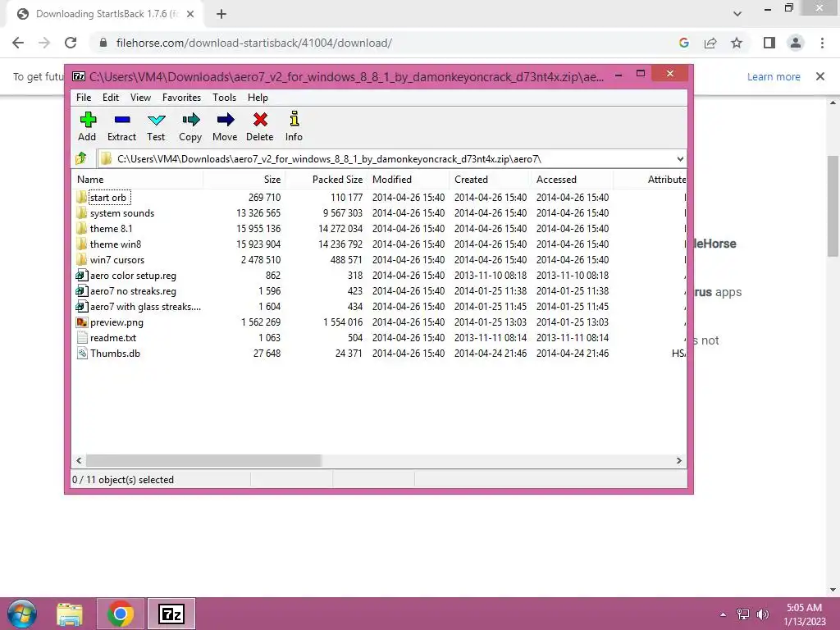The height and width of the screenshot is (630, 840).
Task: Click the preview.png image file icon
Action: pos(81,322)
